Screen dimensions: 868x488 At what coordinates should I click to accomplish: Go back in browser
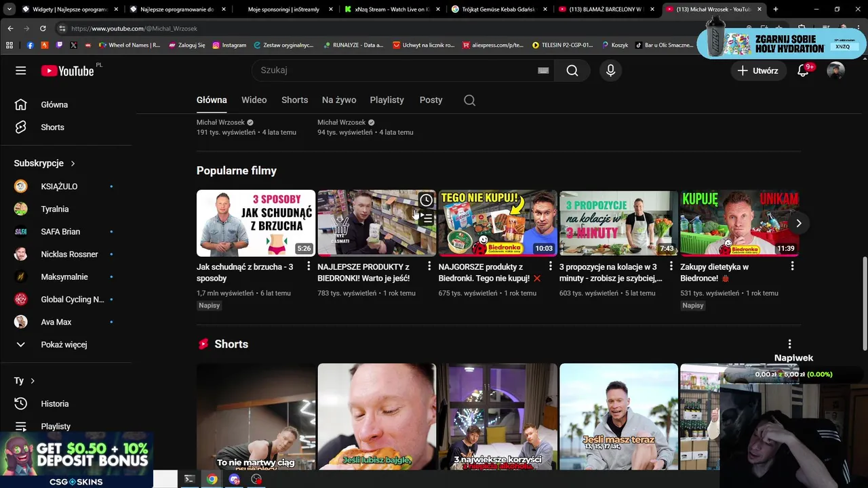tap(10, 28)
